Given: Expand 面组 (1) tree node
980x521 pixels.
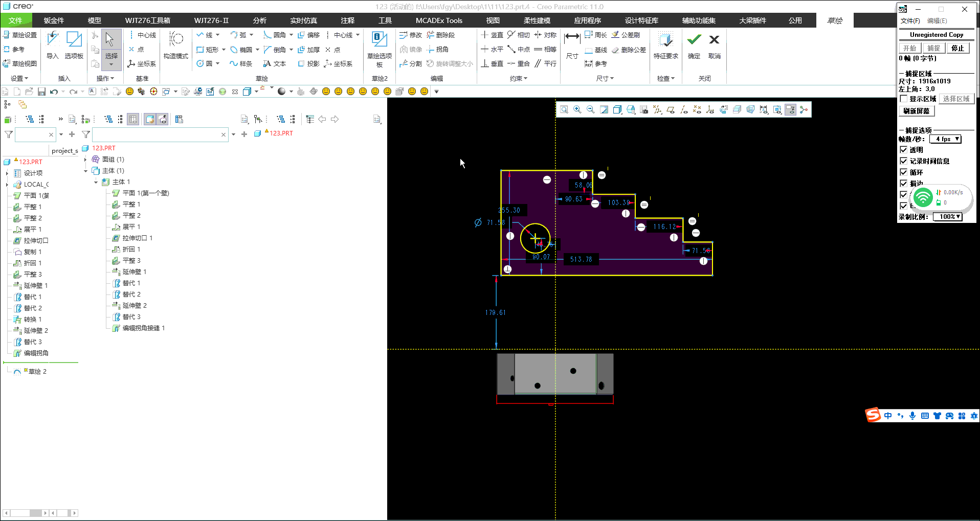Looking at the screenshot, I should point(85,160).
